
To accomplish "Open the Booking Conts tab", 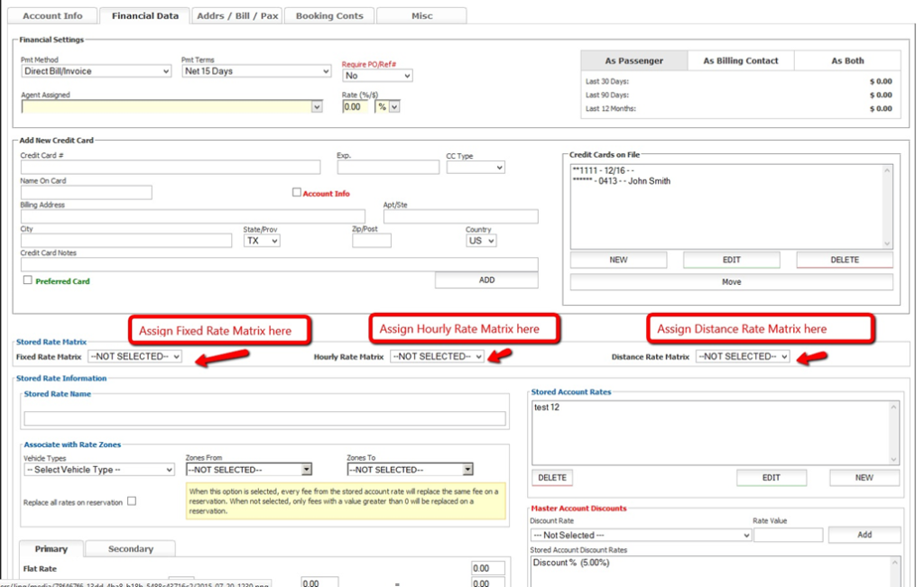I will (329, 16).
